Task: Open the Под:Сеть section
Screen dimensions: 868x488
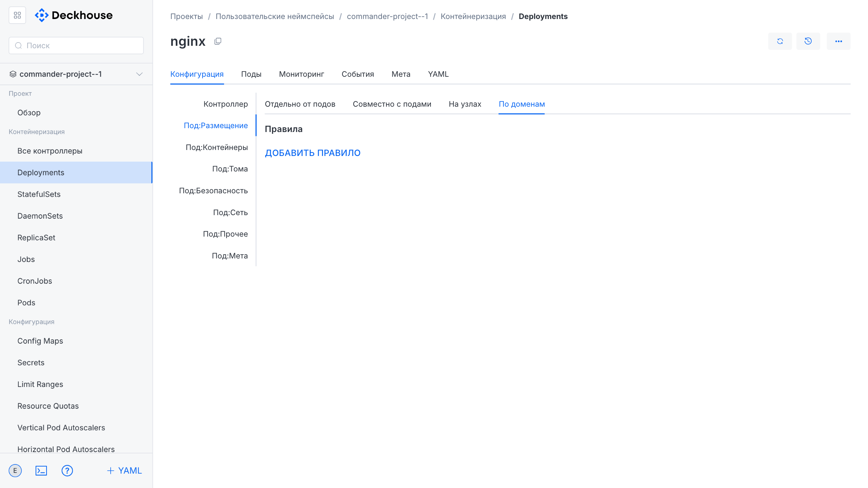Action: coord(230,212)
